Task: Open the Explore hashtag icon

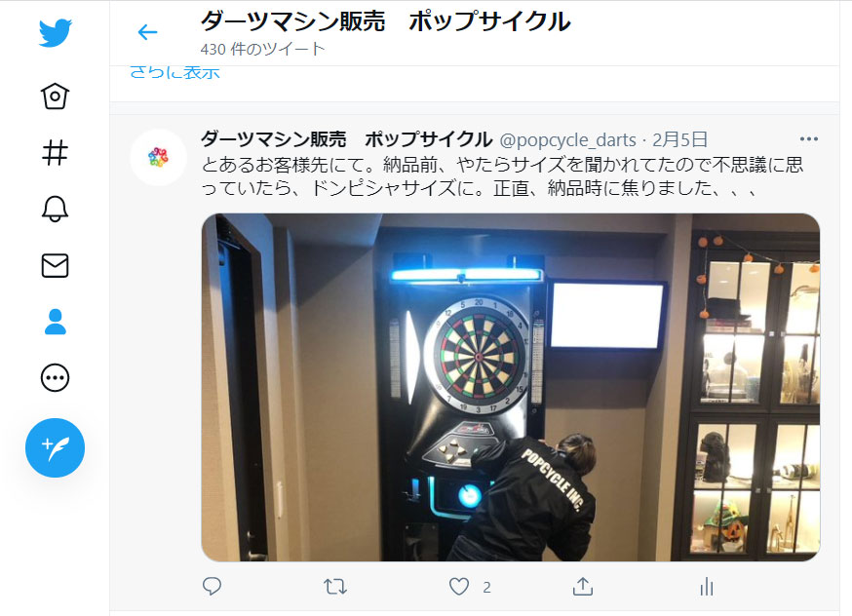Action: (x=55, y=153)
